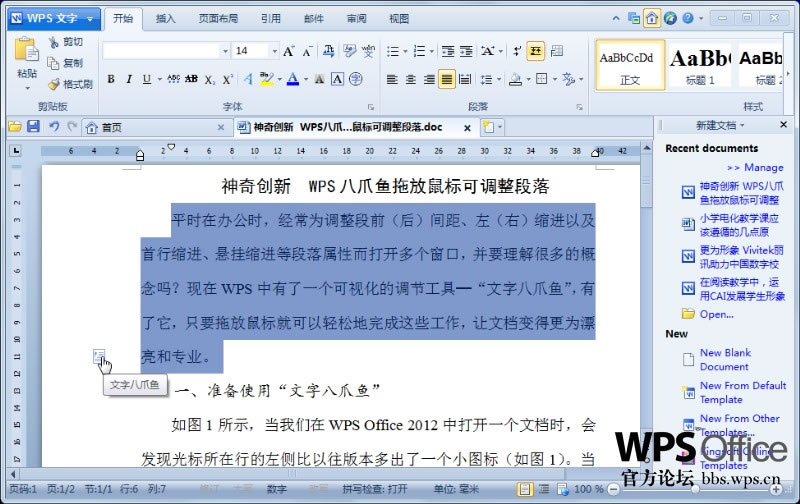Click the character border A icon
800x504 pixels.
[337, 79]
